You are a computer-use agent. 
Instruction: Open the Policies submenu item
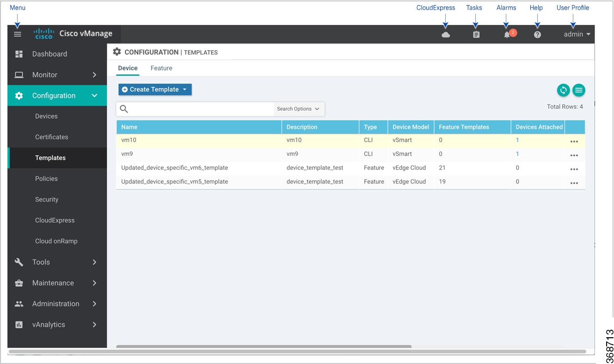46,179
